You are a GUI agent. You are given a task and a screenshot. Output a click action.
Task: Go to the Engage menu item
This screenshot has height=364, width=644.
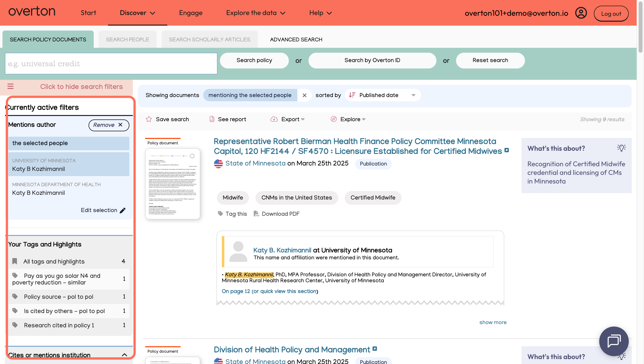point(191,13)
